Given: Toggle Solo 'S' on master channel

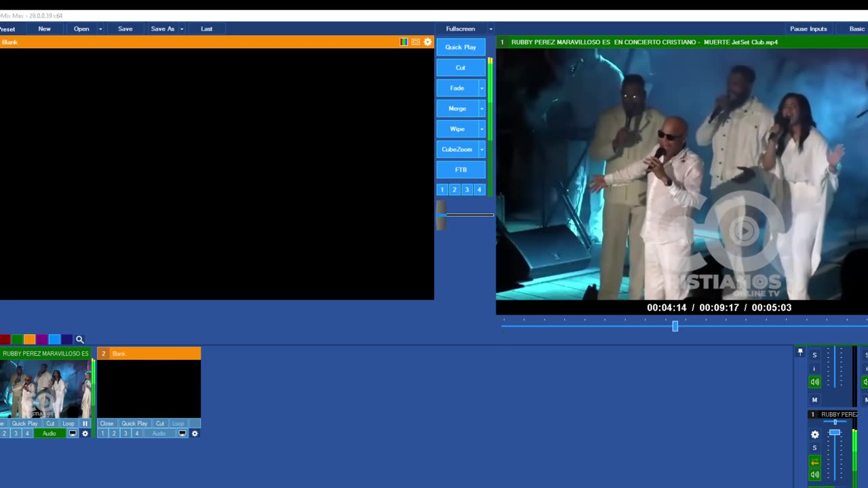Looking at the screenshot, I should (x=814, y=355).
